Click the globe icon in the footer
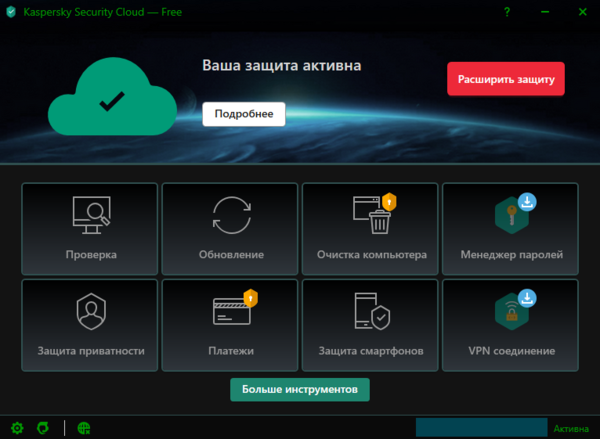The image size is (600, 439). (84, 428)
